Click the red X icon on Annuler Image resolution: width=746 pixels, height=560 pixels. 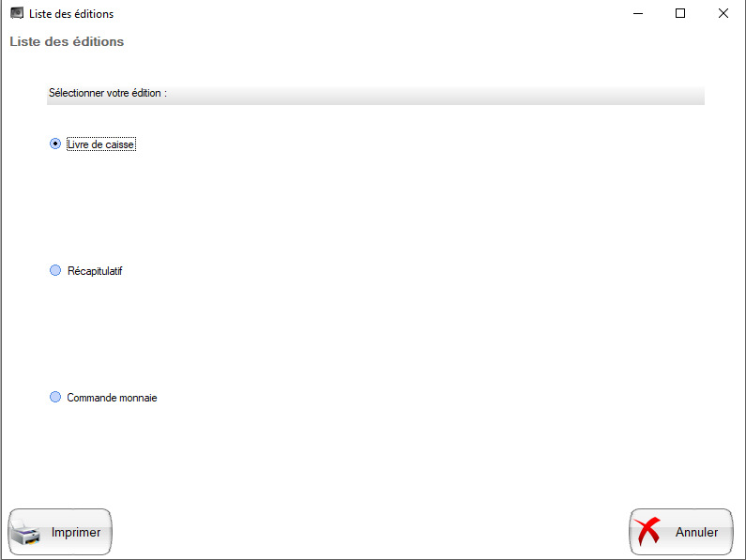pyautogui.click(x=647, y=531)
